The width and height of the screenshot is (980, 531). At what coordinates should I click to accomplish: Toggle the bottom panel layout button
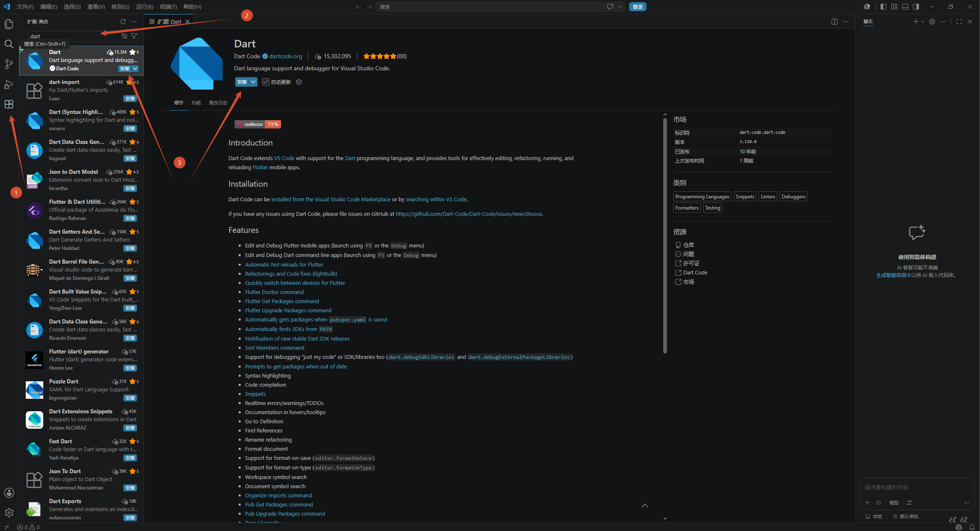[x=905, y=7]
